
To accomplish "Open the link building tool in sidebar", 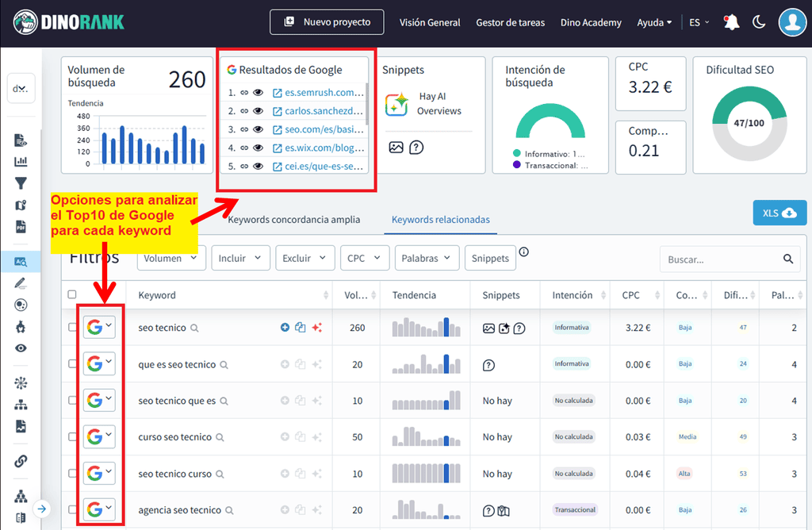I will pyautogui.click(x=21, y=461).
